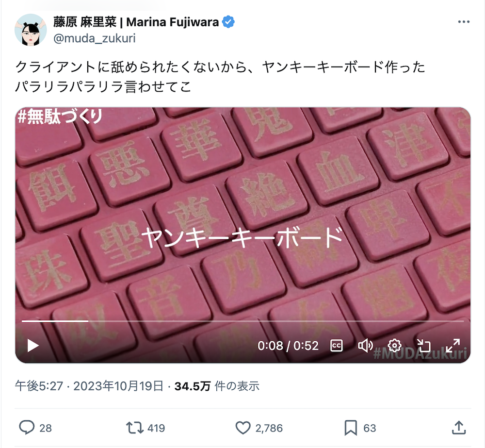Open Marina Fujiwara's profile avatar
Screen dimensions: 485x448
[31, 30]
